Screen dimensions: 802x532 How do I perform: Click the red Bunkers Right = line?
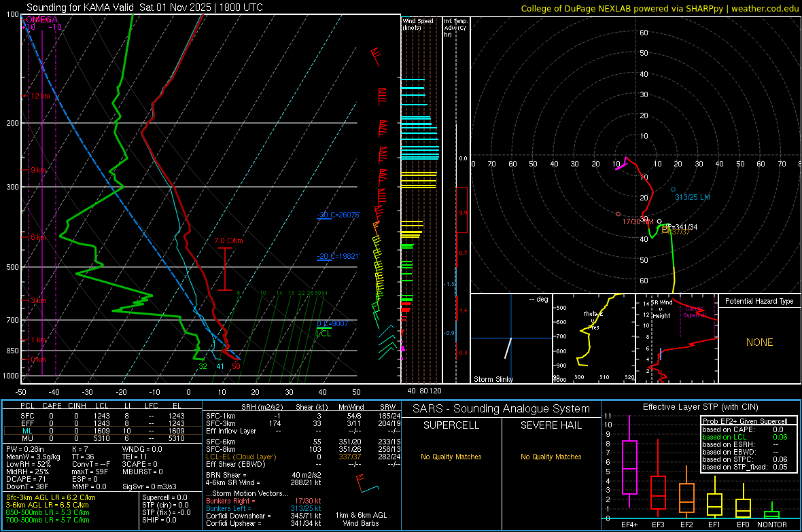(x=264, y=501)
